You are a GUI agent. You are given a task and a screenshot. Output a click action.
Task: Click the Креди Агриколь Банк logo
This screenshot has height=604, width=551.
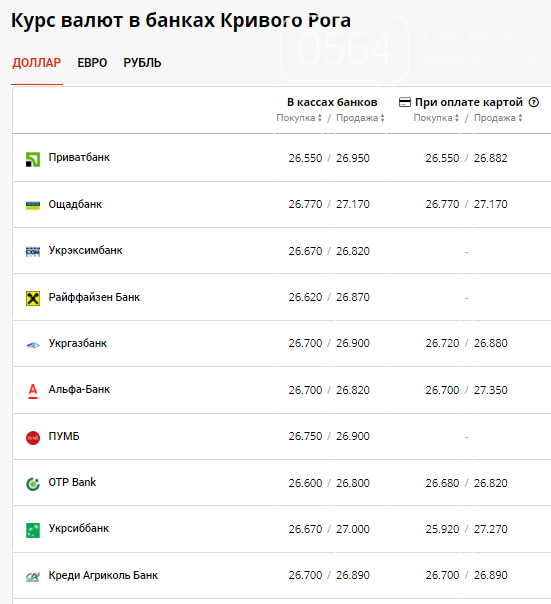(x=33, y=577)
